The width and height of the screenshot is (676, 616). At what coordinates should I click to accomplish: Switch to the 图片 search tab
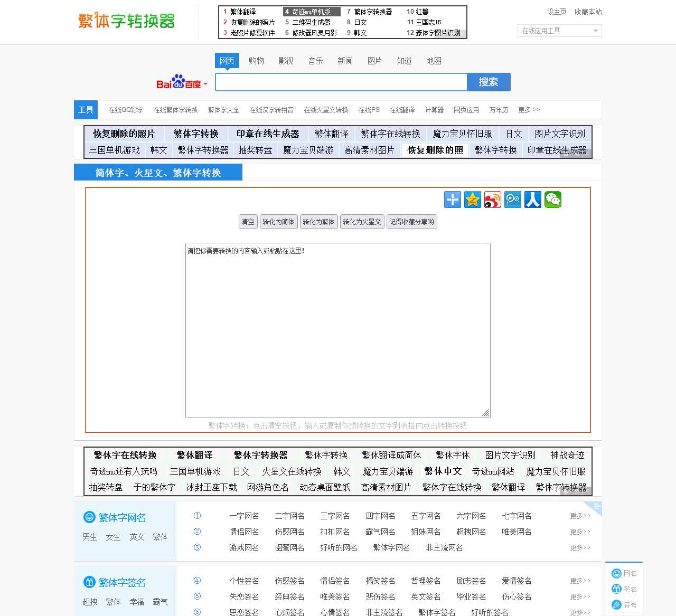coord(374,61)
